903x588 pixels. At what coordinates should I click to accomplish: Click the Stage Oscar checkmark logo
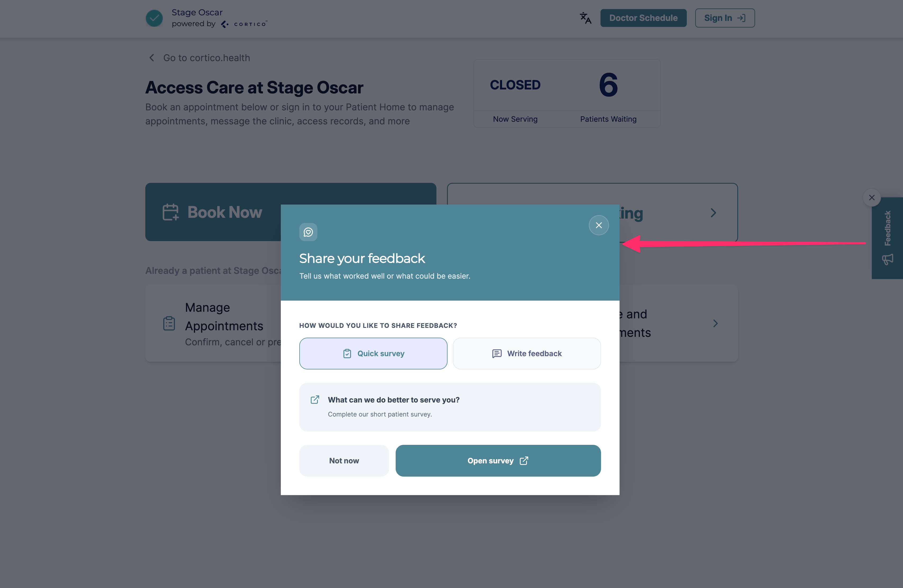pos(154,18)
